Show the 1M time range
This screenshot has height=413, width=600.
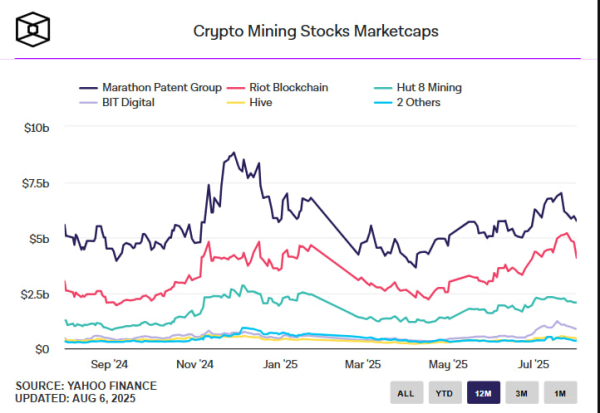coord(560,393)
